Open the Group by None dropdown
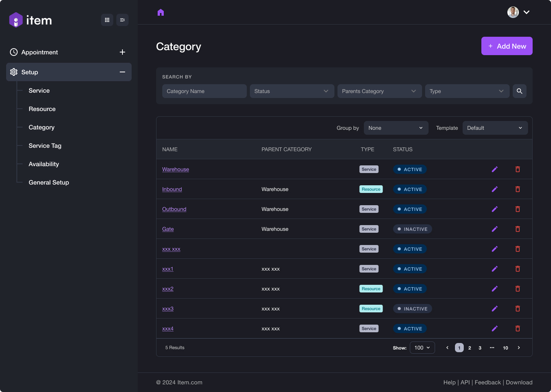Image resolution: width=551 pixels, height=392 pixels. tap(396, 128)
